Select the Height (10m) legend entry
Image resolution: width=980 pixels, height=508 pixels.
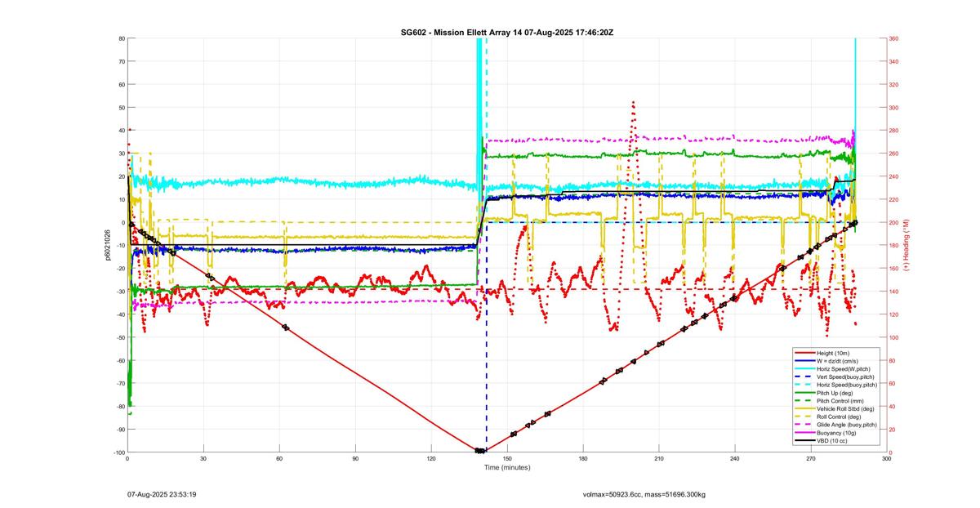(x=835, y=353)
